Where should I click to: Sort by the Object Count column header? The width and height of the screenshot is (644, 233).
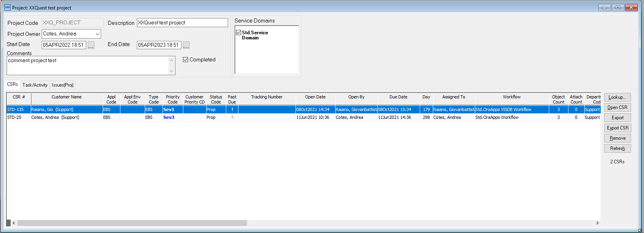coord(558,99)
